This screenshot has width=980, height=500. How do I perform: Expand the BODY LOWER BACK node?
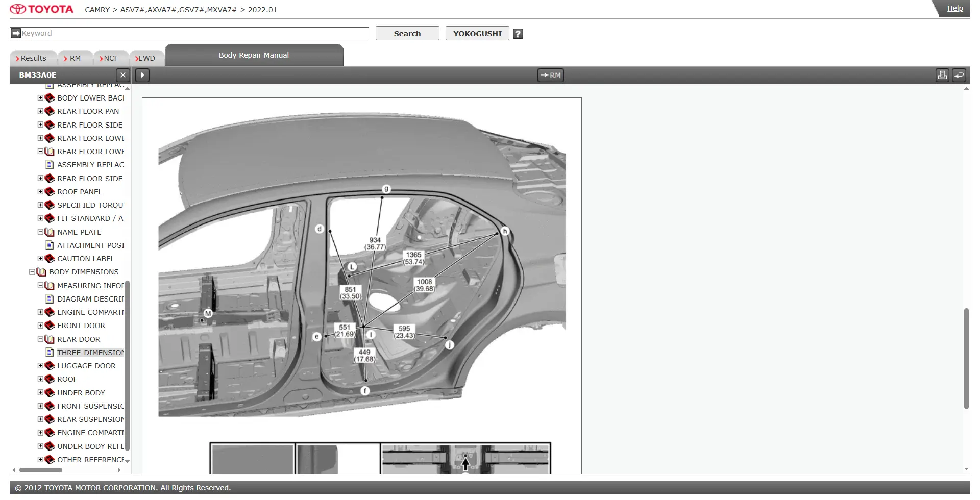click(40, 97)
